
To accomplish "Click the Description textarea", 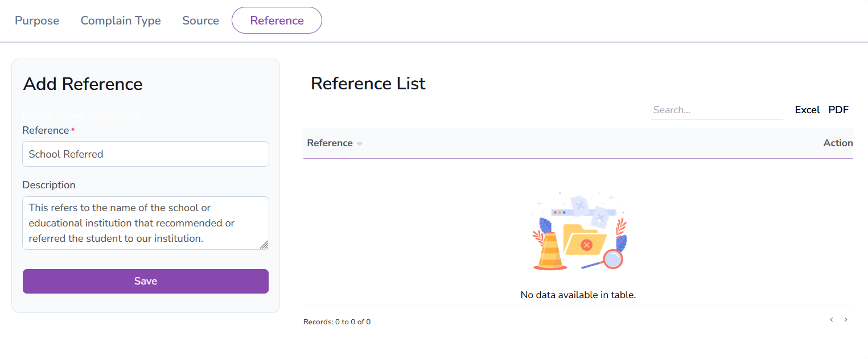I will (145, 222).
